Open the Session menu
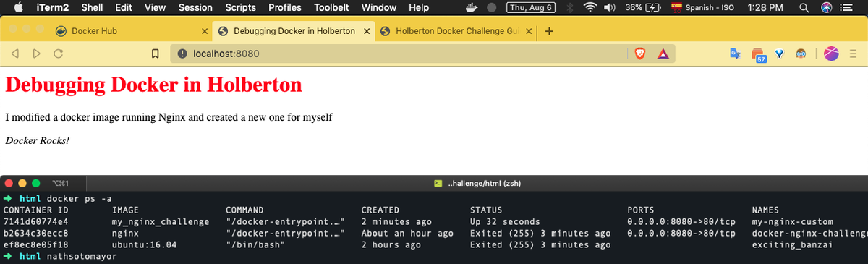 tap(195, 7)
